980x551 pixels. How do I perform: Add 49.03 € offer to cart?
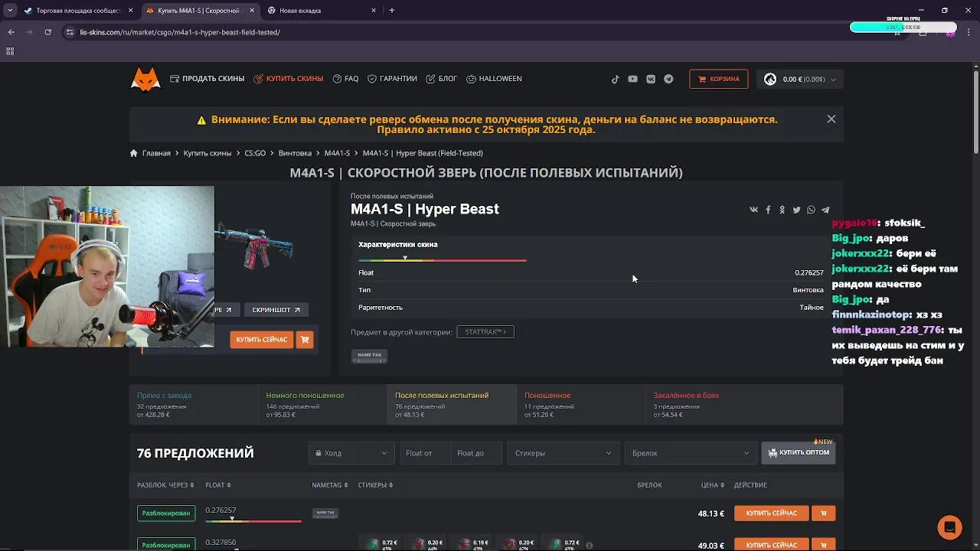click(x=824, y=545)
